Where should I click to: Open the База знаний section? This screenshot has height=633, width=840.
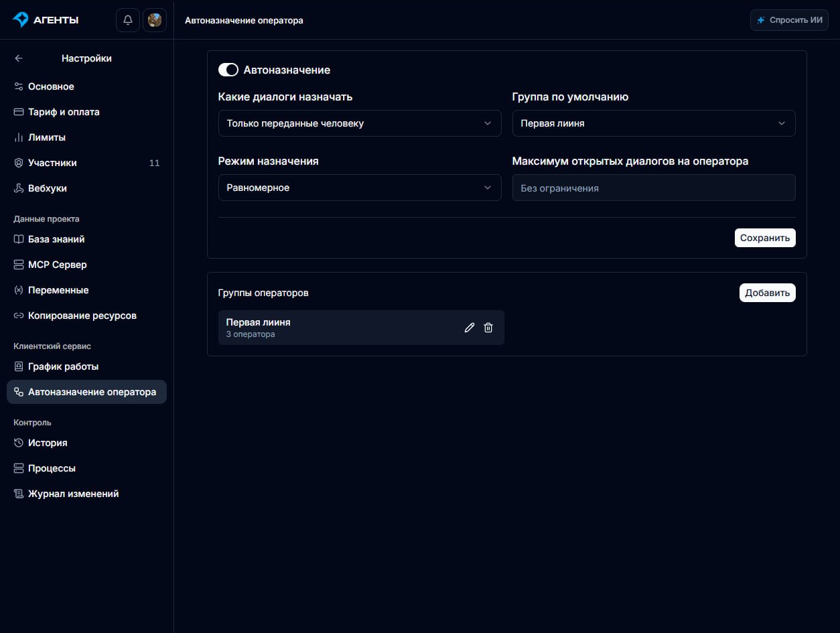(86, 239)
